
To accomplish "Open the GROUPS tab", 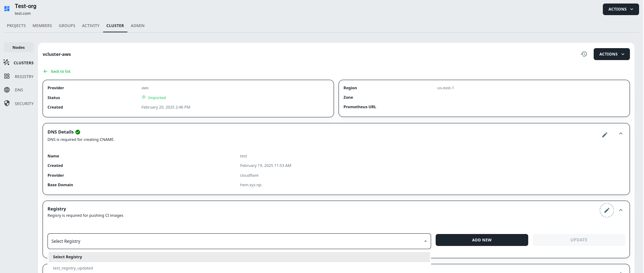I will click(x=67, y=26).
